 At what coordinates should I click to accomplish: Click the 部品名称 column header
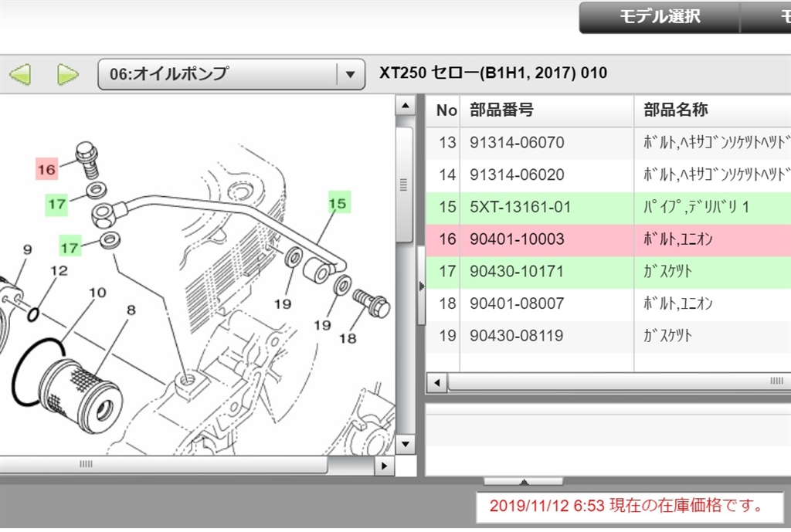(712, 110)
